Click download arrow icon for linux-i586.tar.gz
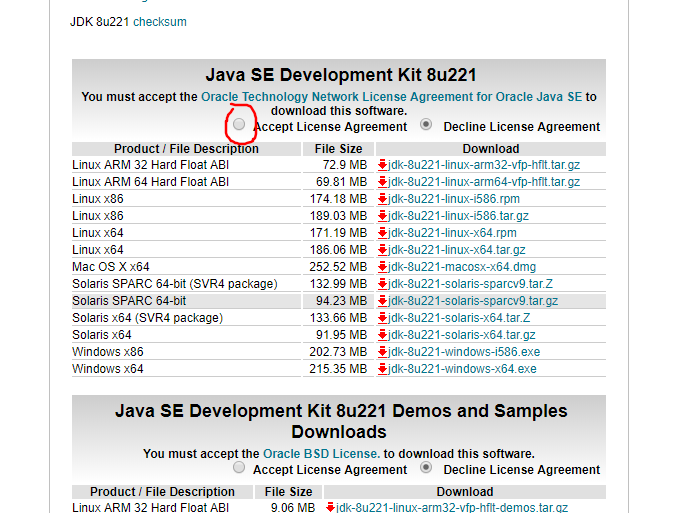Viewport: 683px width, 513px height. tap(382, 216)
